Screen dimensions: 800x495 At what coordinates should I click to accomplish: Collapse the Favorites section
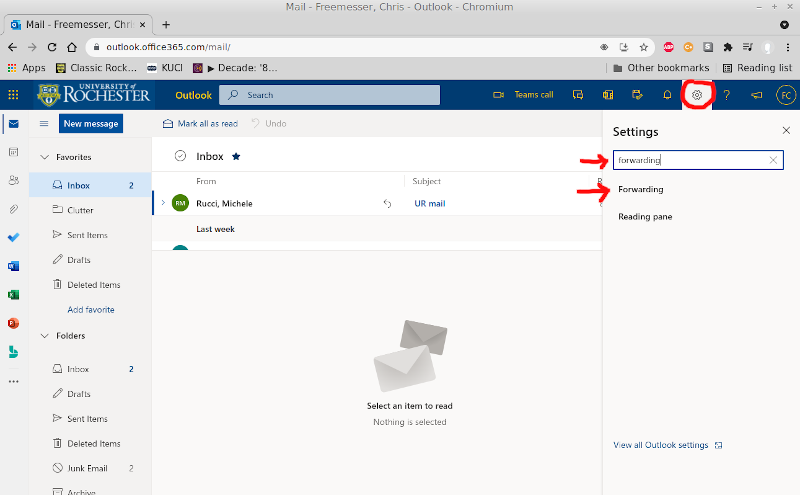tap(44, 157)
